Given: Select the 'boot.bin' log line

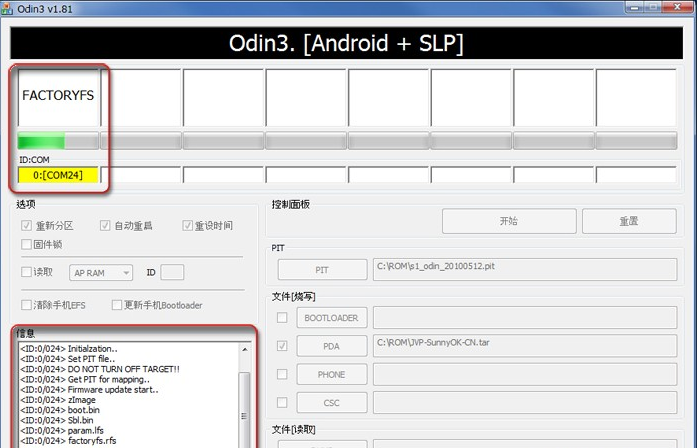Looking at the screenshot, I should tap(60, 410).
